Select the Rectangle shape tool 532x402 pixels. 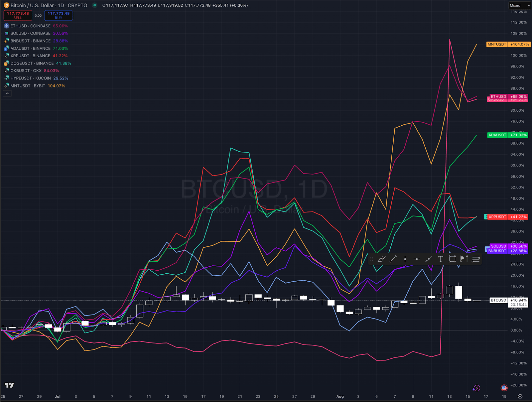pos(452,259)
